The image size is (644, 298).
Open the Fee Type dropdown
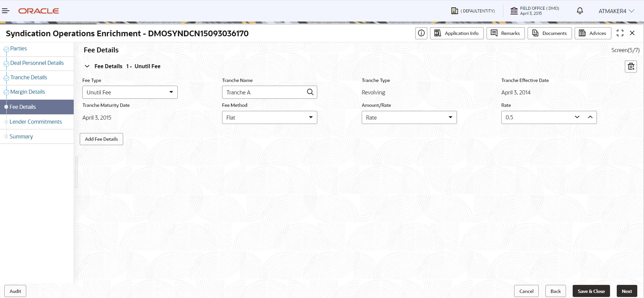tap(130, 92)
